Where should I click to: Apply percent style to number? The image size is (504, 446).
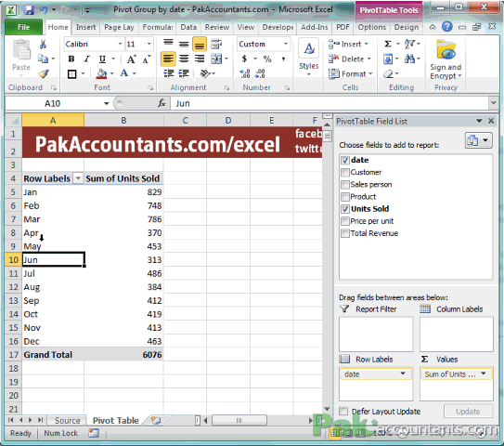[267, 59]
